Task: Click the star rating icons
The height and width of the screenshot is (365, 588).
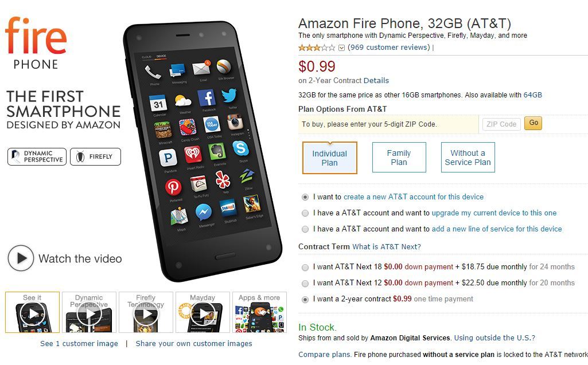Action: point(317,48)
